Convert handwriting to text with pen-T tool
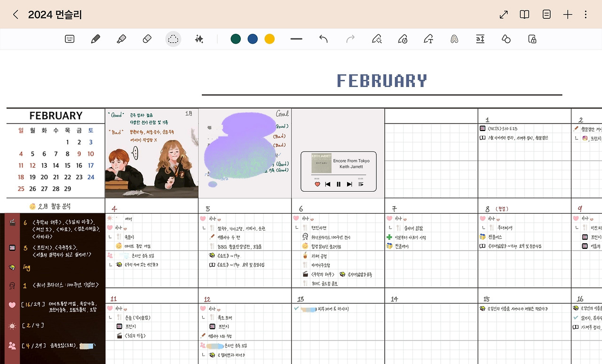Viewport: 602px width, 364px height. pos(428,39)
